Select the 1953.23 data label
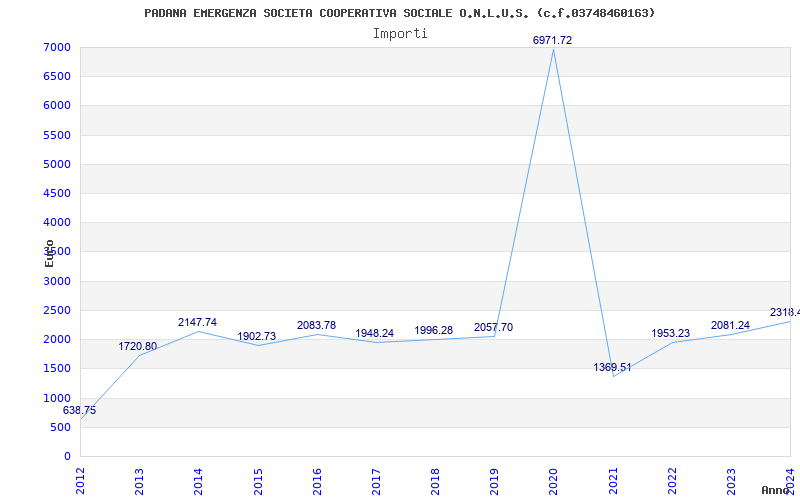The height and width of the screenshot is (500, 800). 671,334
